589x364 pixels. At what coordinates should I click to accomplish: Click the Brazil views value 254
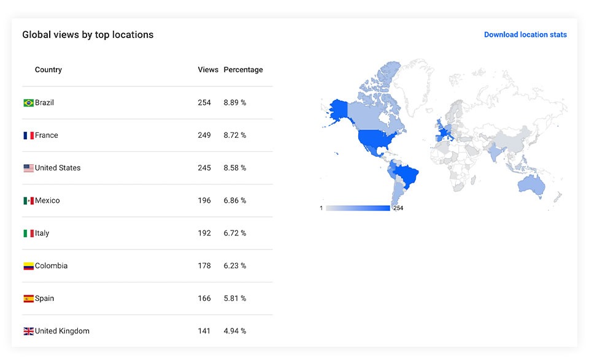click(x=204, y=103)
